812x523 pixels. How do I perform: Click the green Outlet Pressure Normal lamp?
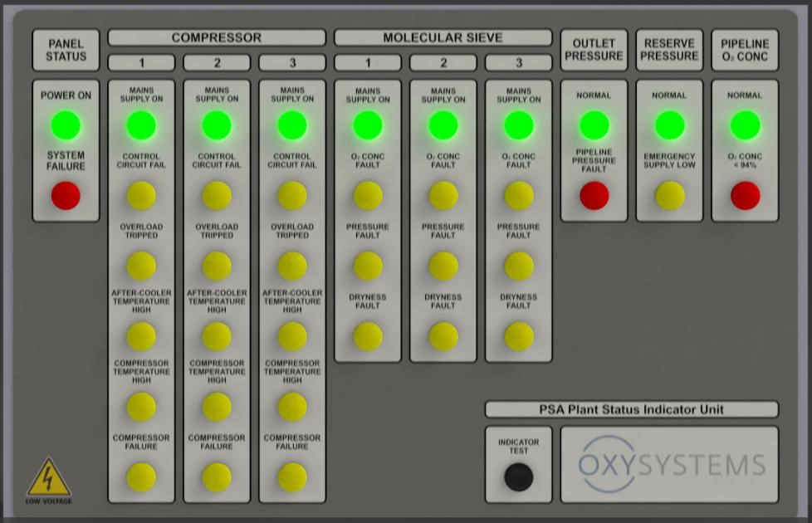click(x=594, y=125)
